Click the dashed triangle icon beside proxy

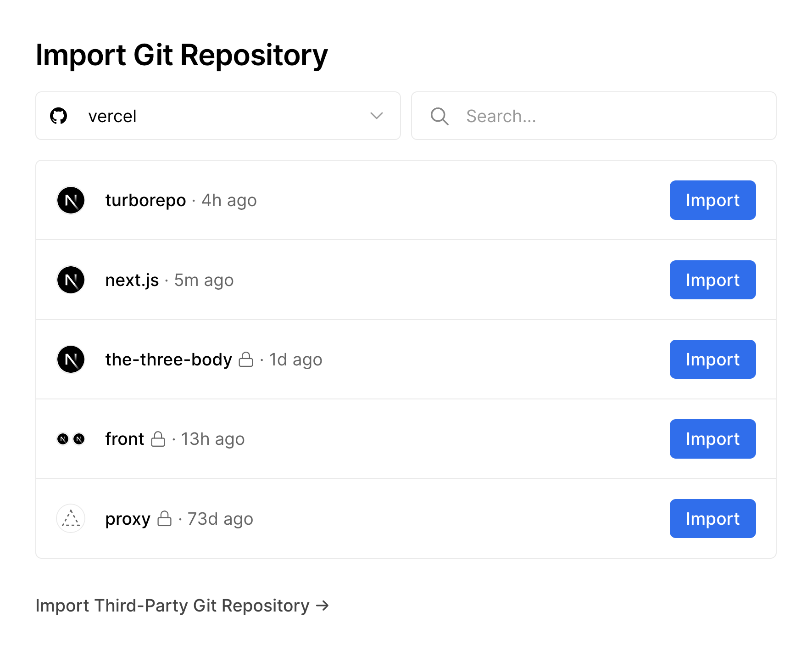pos(71,519)
